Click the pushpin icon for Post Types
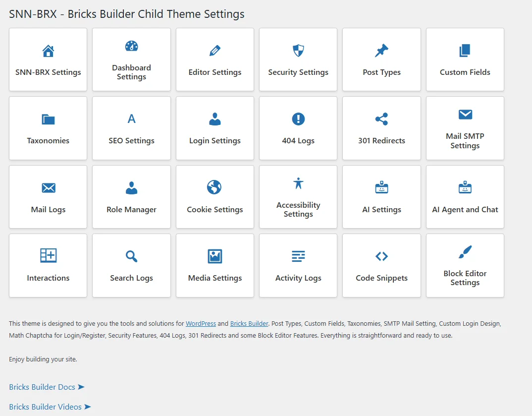The image size is (532, 416). click(381, 51)
